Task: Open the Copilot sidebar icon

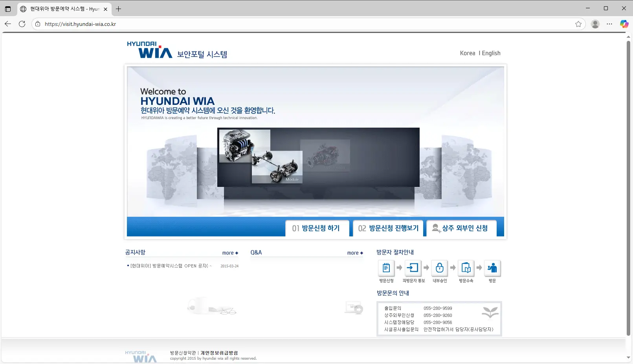Action: click(624, 24)
